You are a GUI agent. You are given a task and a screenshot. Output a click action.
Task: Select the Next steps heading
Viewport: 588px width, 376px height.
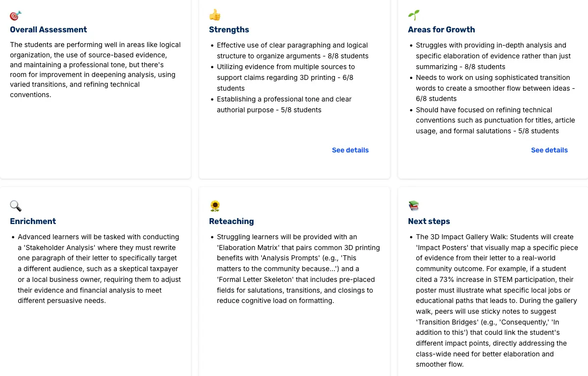coord(429,221)
